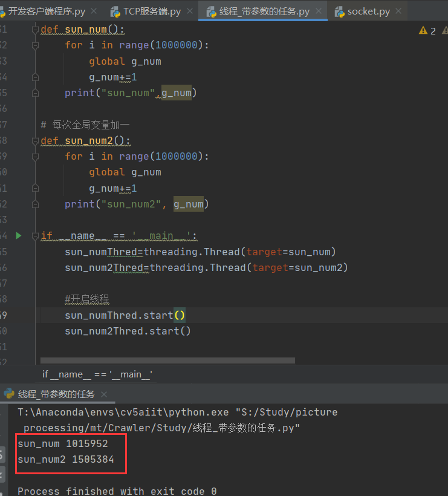Click range(1000000) in the sun_num loop

[x=161, y=45]
